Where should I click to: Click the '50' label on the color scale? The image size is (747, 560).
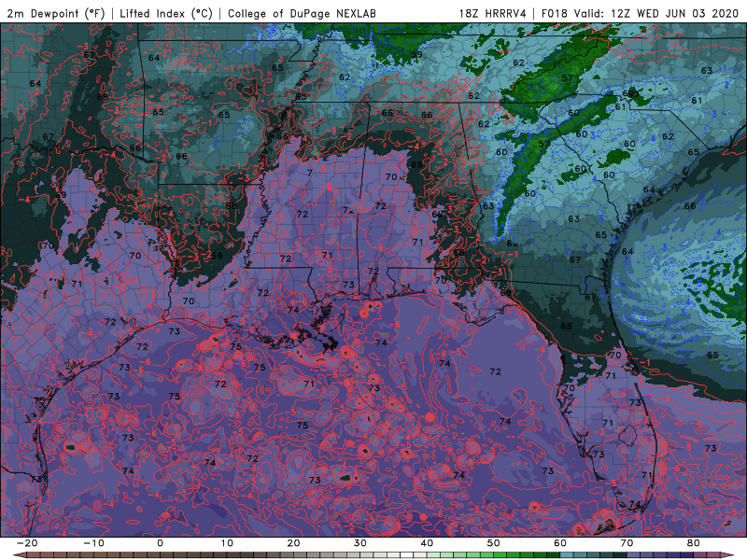tap(494, 543)
